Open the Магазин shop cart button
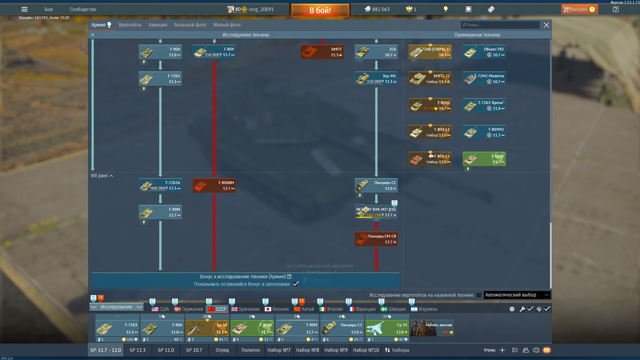The width and height of the screenshot is (640, 360). coord(579,9)
